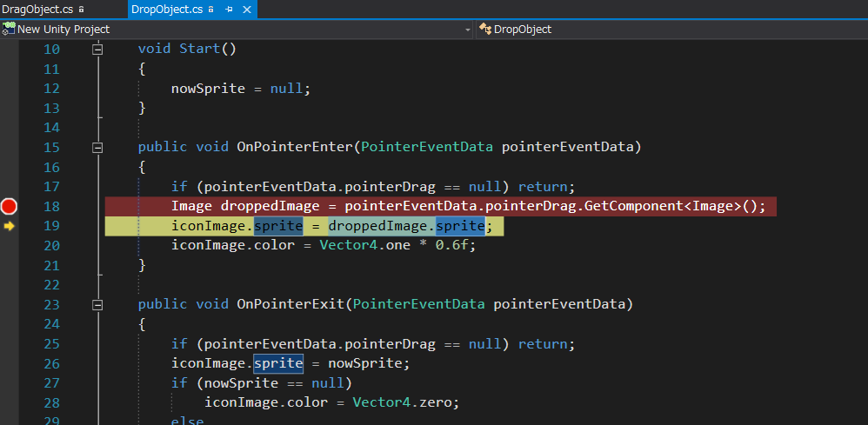Click the PointerEventData type in OnPointerEnter
This screenshot has width=868, height=425.
(426, 147)
